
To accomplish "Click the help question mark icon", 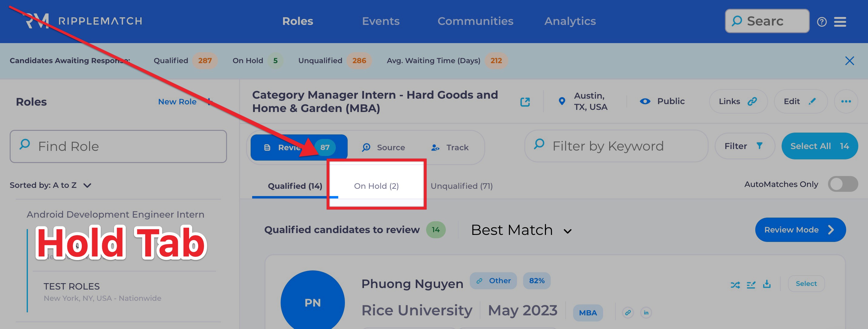I will click(x=822, y=22).
